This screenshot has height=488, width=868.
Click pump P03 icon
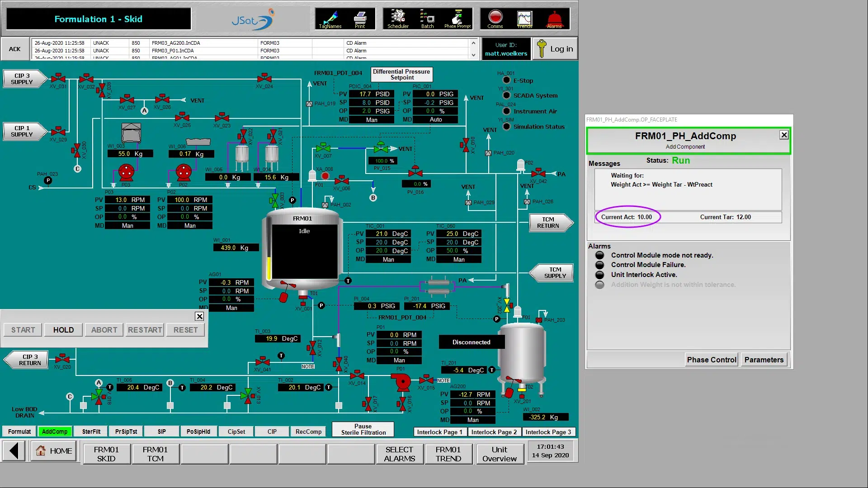point(126,172)
